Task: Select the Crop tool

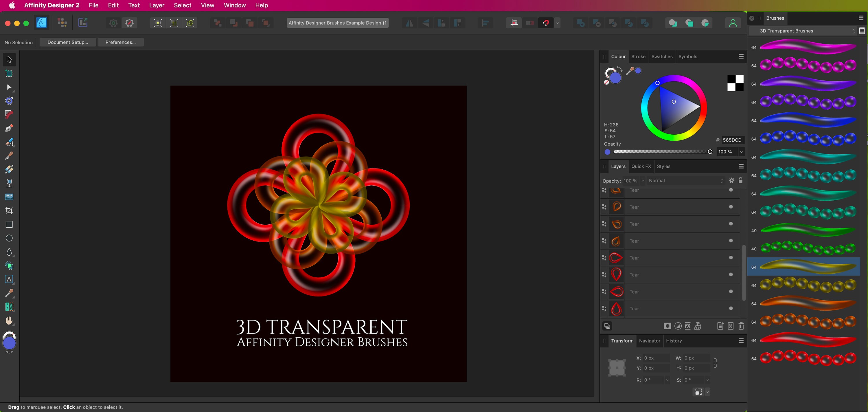Action: (9, 210)
